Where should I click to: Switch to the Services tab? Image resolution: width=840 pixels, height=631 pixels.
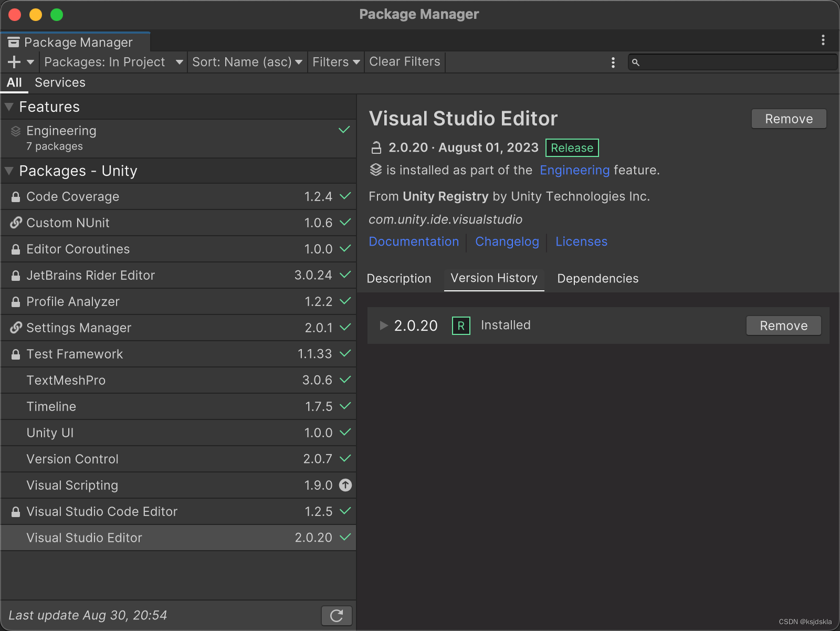60,82
